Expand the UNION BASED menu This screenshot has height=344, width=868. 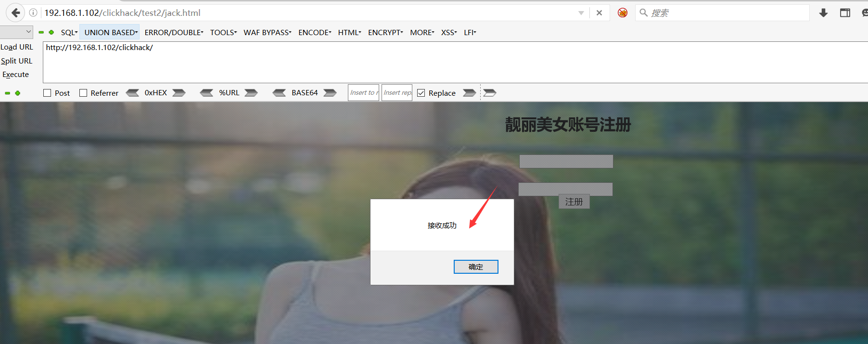click(x=111, y=32)
